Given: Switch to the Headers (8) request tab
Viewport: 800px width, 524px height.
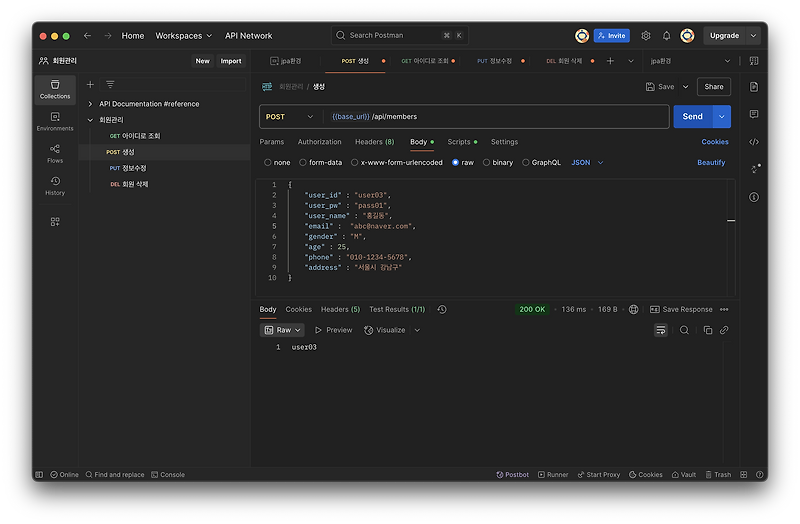Looking at the screenshot, I should (374, 142).
